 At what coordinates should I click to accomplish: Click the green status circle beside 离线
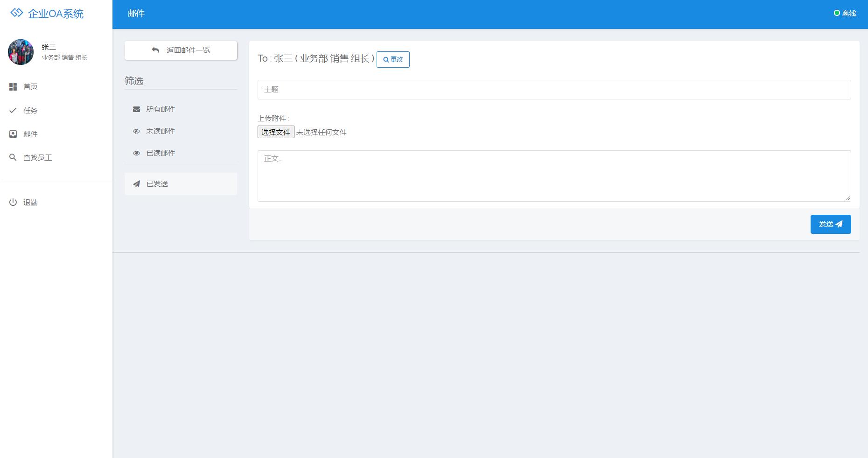837,13
